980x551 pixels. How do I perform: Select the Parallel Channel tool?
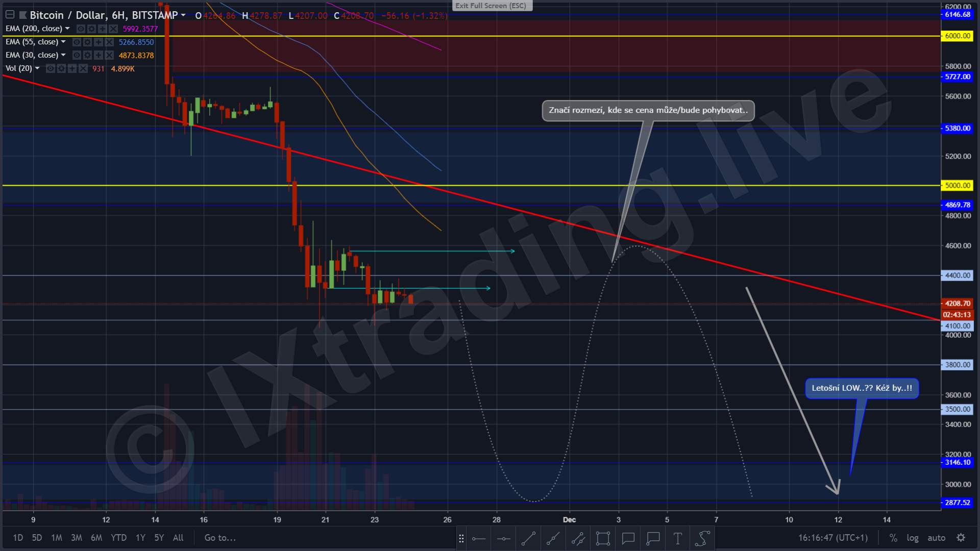click(x=578, y=538)
